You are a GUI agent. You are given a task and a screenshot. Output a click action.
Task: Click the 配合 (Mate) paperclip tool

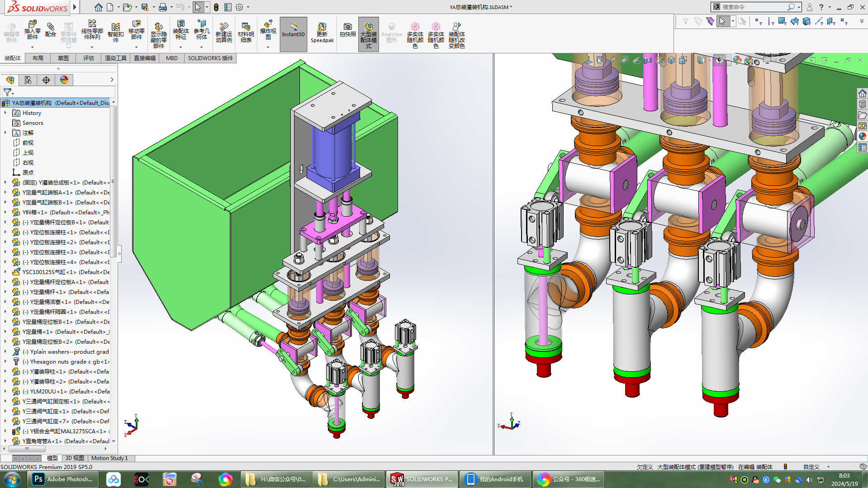(51, 30)
